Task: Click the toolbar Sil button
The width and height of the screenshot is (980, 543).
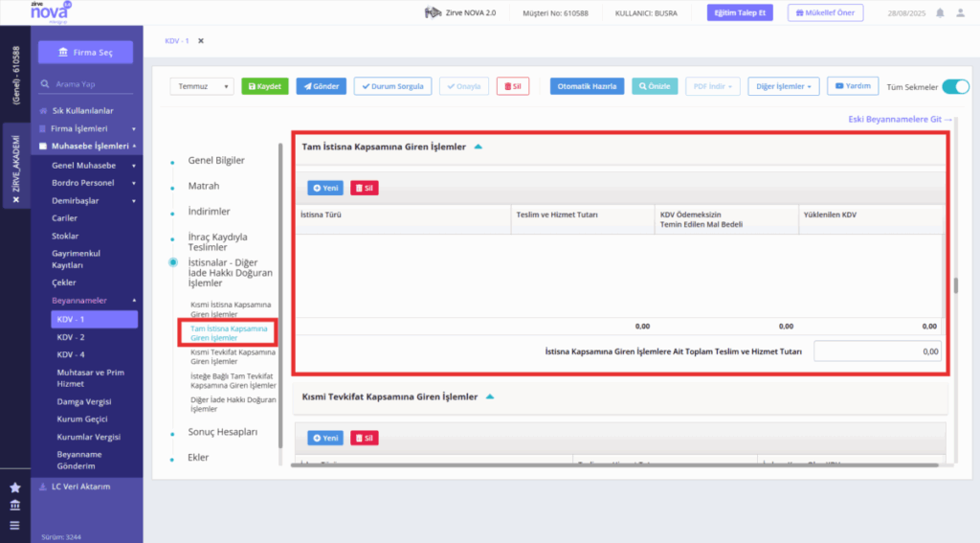Action: [513, 86]
